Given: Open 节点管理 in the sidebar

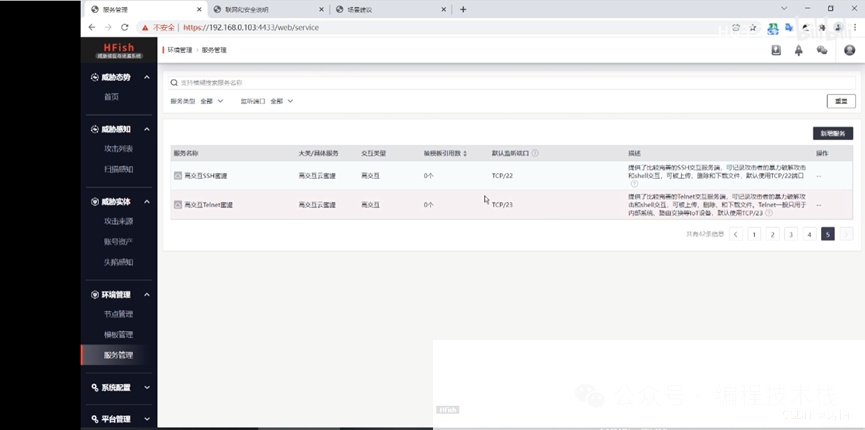Looking at the screenshot, I should coord(119,314).
